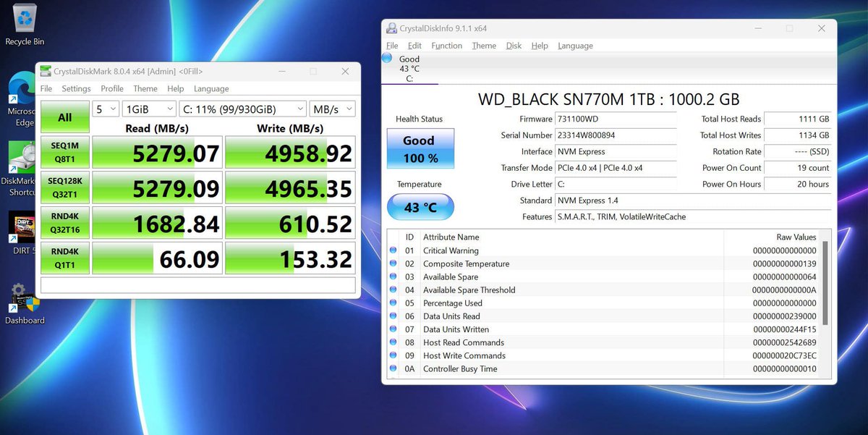Screen dimensions: 868x435
Task: Click the blue status orb above Good 43 °C
Action: point(387,58)
